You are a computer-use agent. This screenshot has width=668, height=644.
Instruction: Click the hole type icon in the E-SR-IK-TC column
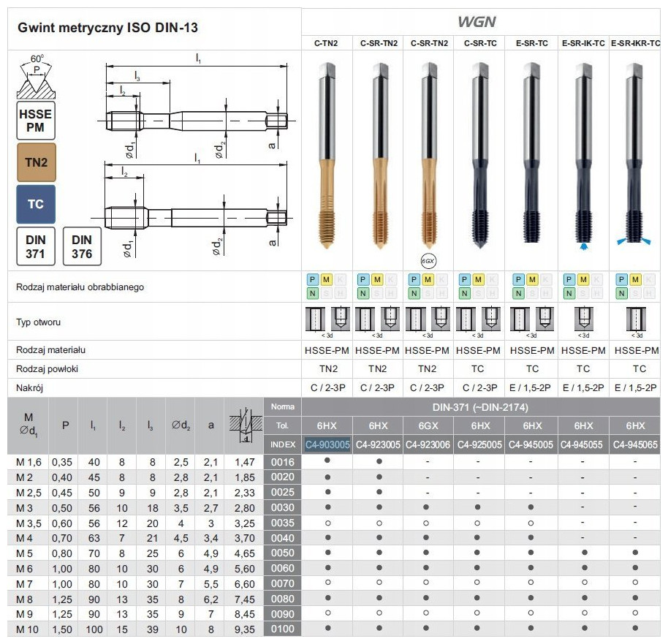click(x=583, y=318)
